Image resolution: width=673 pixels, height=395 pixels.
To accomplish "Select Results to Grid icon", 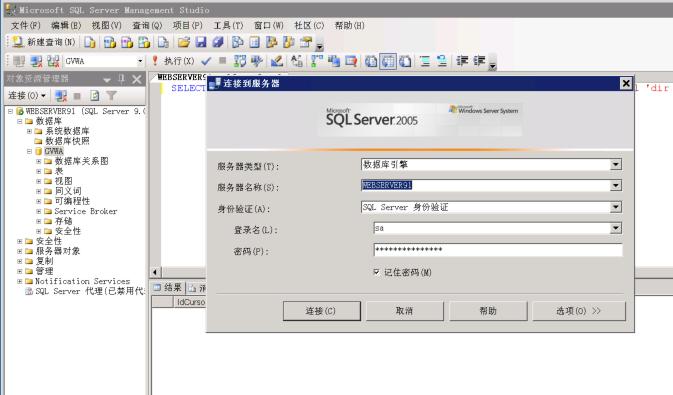I will (388, 61).
